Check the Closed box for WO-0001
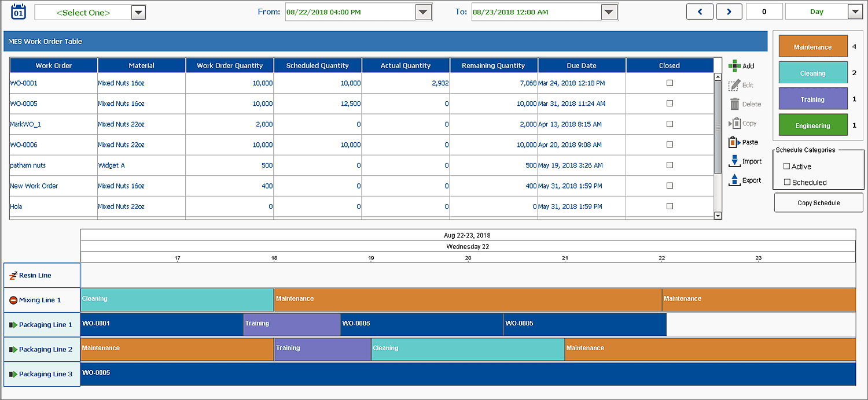The image size is (868, 400). 670,83
